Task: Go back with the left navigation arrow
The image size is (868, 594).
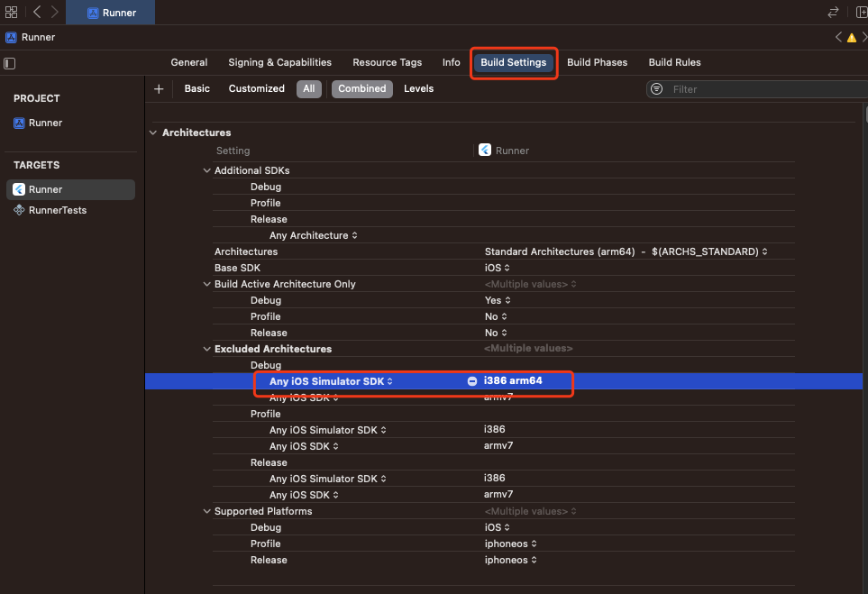Action: coord(36,12)
